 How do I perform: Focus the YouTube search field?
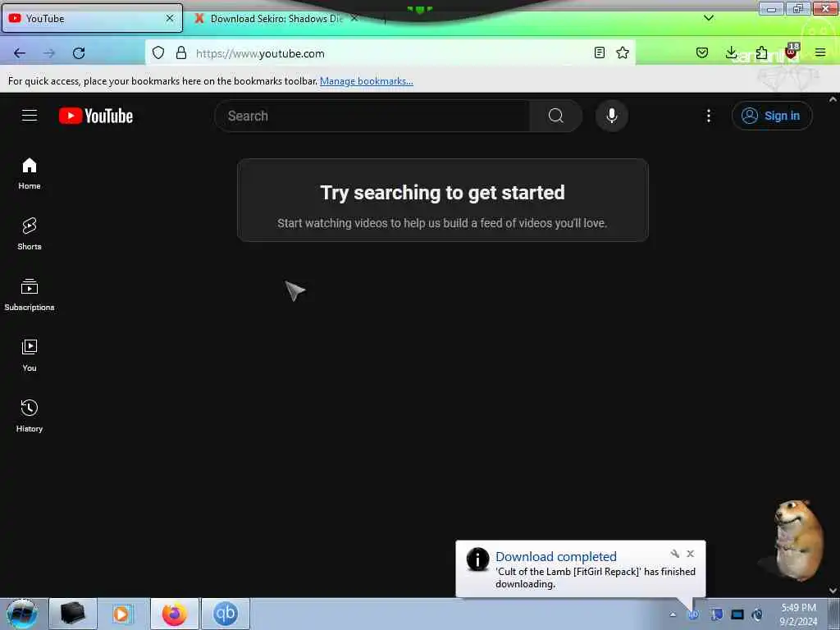pos(372,116)
